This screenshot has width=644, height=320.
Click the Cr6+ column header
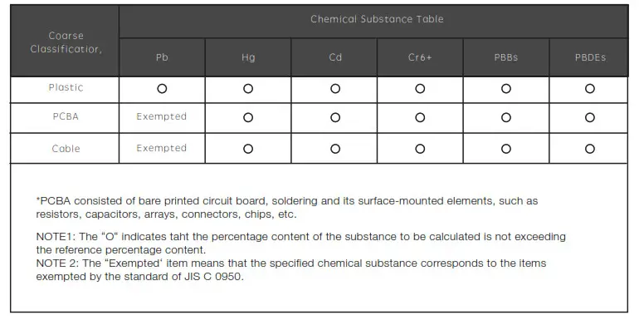tap(420, 57)
